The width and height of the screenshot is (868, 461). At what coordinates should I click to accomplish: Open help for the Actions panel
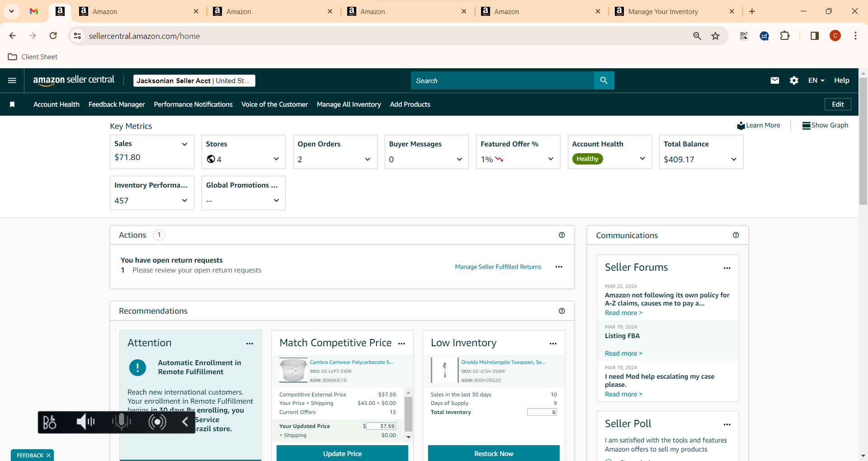point(562,235)
